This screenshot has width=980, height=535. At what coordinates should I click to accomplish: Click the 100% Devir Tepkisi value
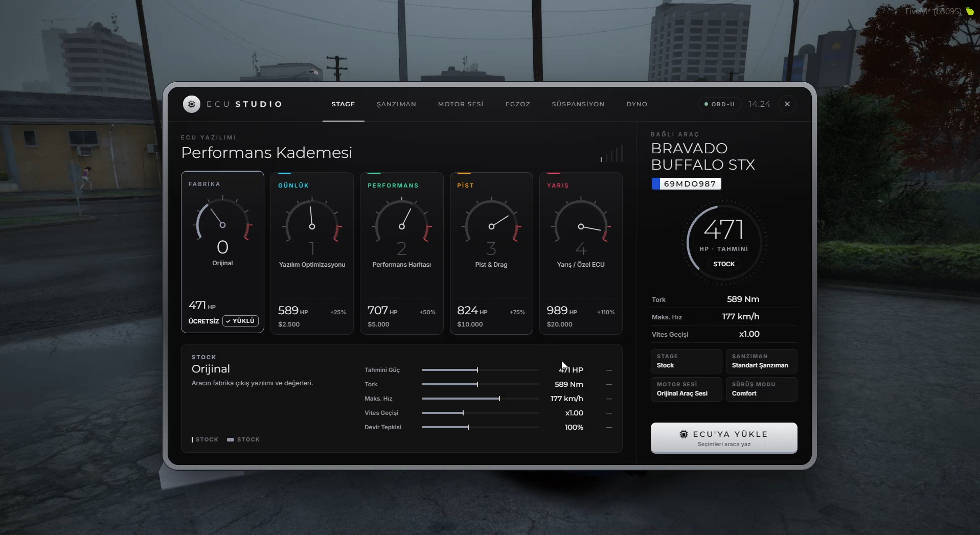pos(574,427)
